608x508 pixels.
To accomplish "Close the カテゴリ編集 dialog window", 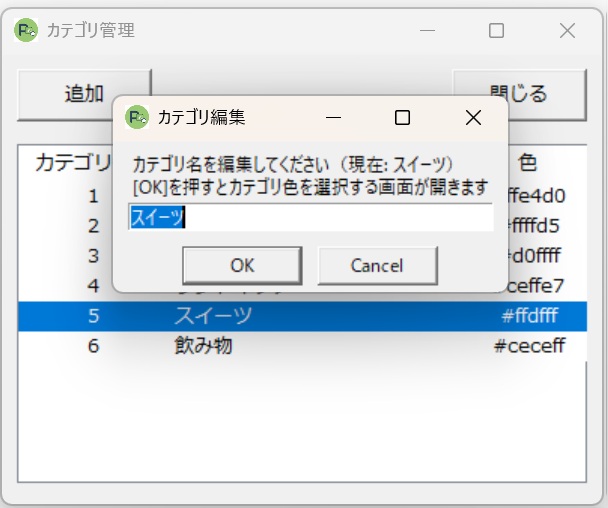I will tap(473, 117).
